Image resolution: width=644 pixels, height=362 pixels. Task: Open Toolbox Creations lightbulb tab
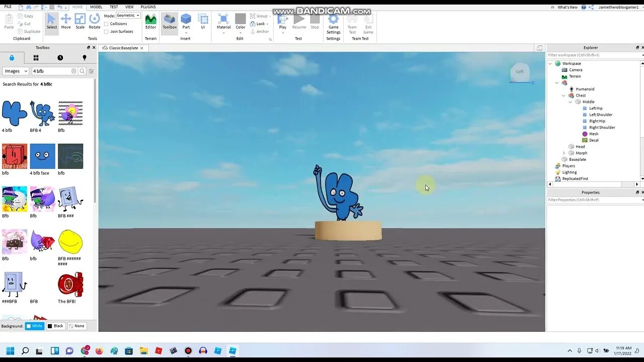coord(85,58)
